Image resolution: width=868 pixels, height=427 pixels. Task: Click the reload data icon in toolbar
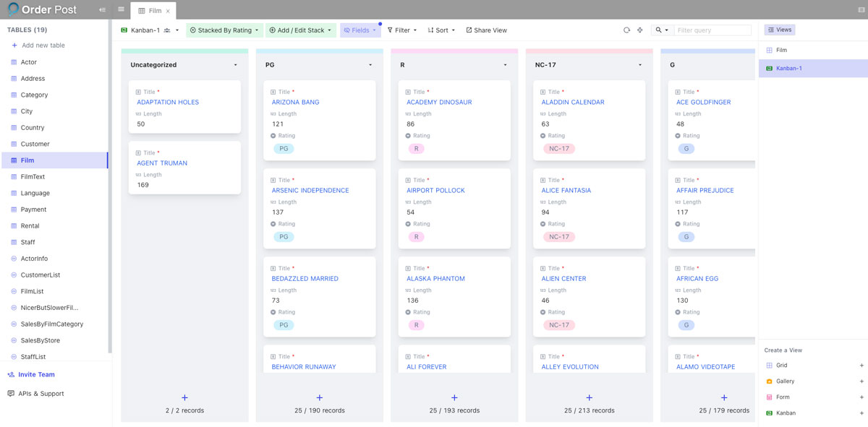[626, 30]
